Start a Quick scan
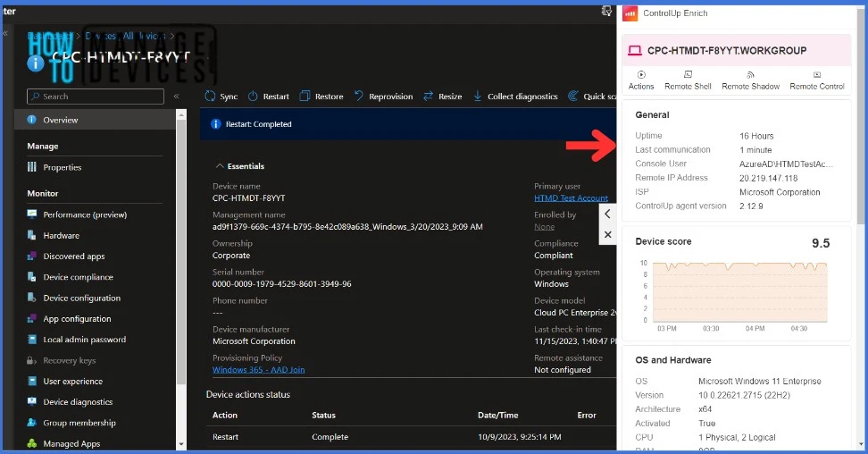 tap(592, 97)
